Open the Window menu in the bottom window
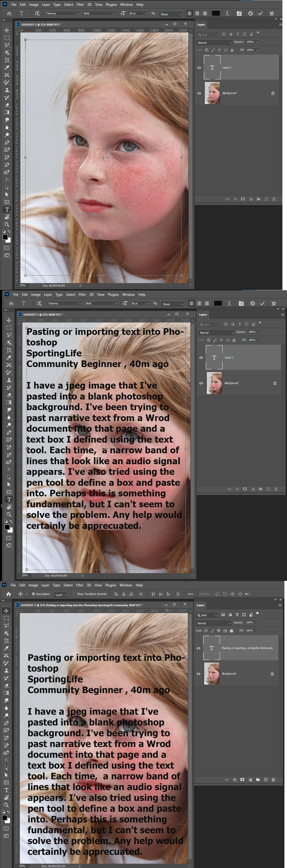 pyautogui.click(x=126, y=585)
